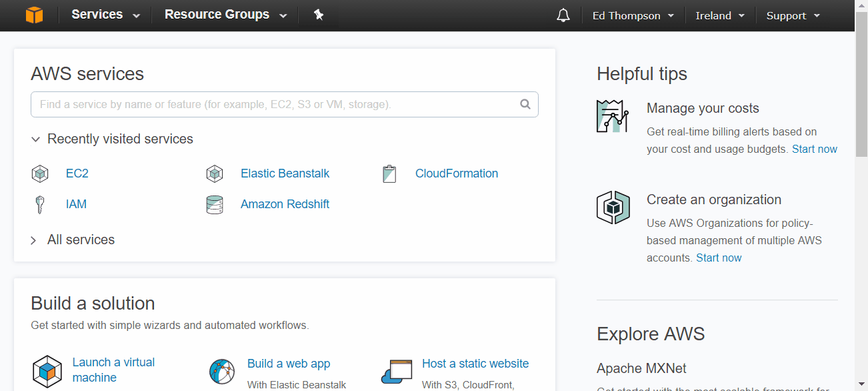Click the pin shortcut icon in navbar

(319, 15)
